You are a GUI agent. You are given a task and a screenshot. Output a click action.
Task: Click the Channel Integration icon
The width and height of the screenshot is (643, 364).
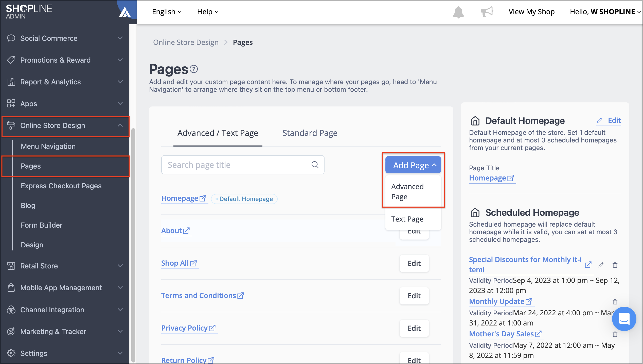click(x=11, y=310)
